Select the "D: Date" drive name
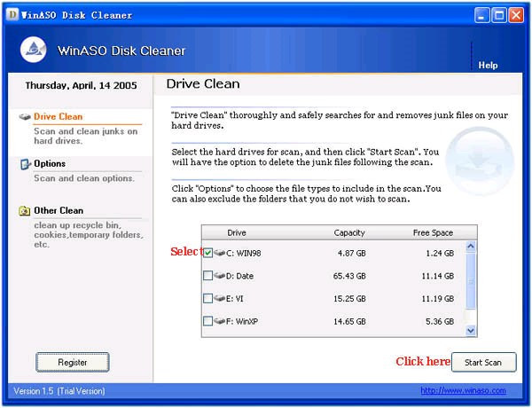The width and height of the screenshot is (532, 408). [x=240, y=276]
